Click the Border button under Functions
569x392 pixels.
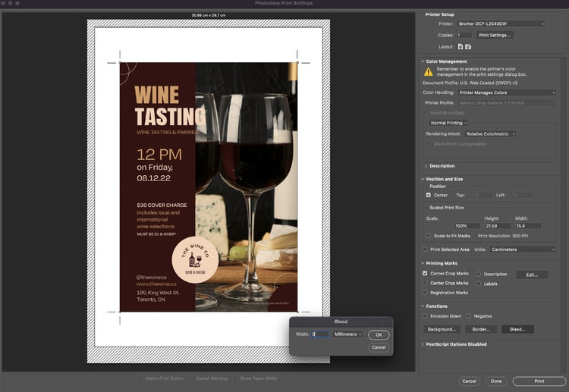[x=480, y=329]
